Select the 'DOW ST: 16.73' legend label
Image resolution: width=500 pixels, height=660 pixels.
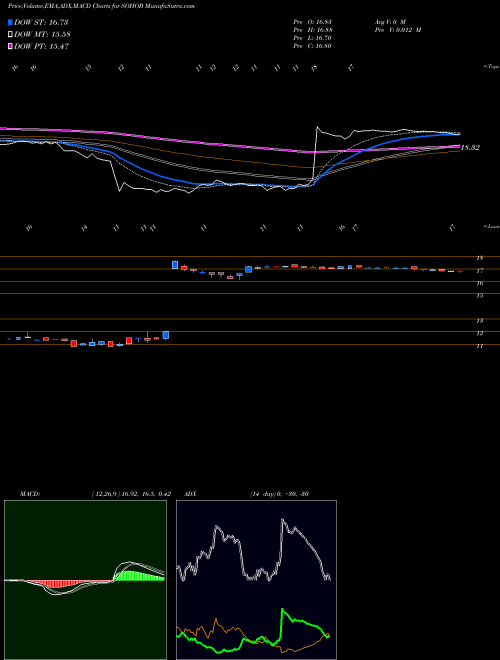(x=41, y=22)
